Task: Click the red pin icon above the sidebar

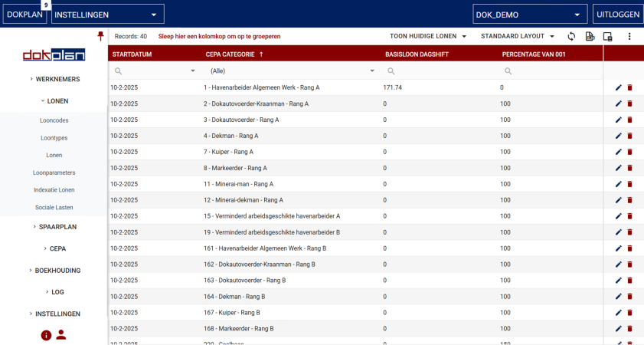Action: pos(100,36)
